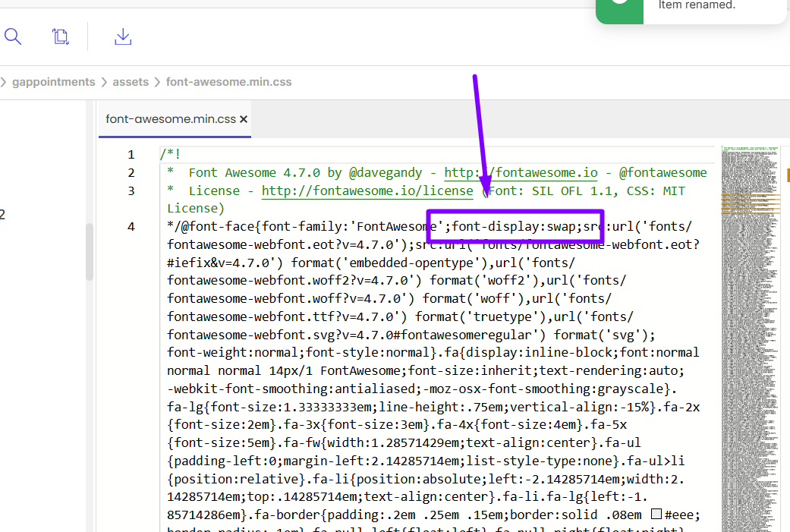Click the '/*!' comment opener on line 1
The width and height of the screenshot is (790, 532).
170,154
